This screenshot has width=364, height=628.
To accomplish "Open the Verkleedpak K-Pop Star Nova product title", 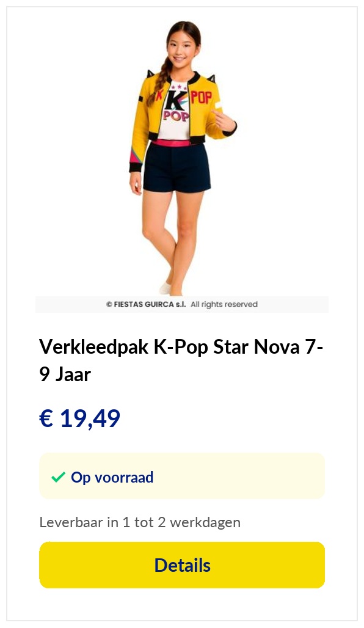I will (181, 360).
